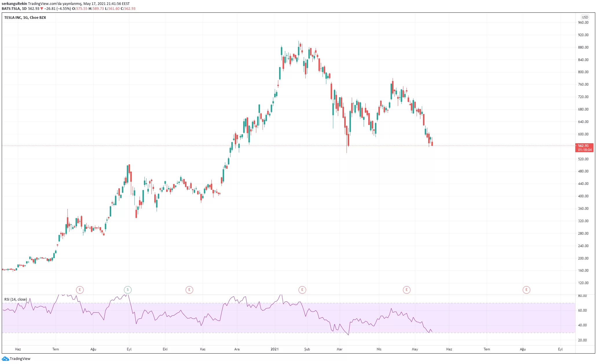Screen dimensions: 597x364
Task: Click the rightmost future earnings E marker
Action: coord(526,290)
